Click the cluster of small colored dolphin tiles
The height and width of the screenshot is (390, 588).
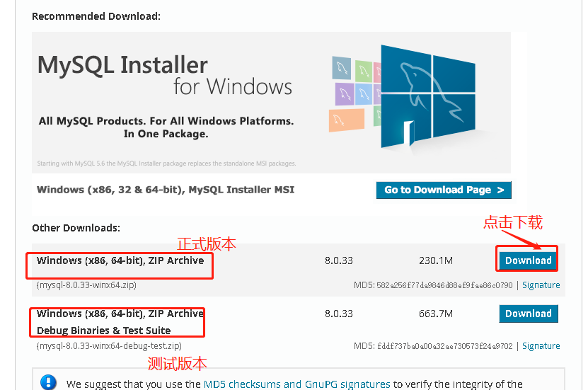[353, 91]
